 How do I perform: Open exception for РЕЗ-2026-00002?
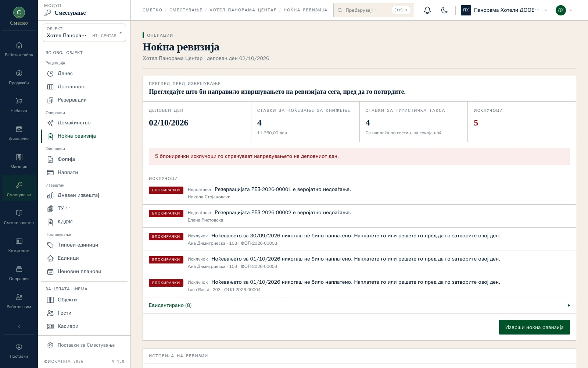359,216
